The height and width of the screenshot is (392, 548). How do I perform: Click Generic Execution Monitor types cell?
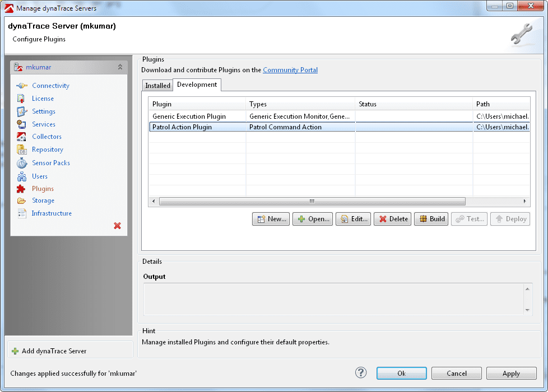pos(300,116)
